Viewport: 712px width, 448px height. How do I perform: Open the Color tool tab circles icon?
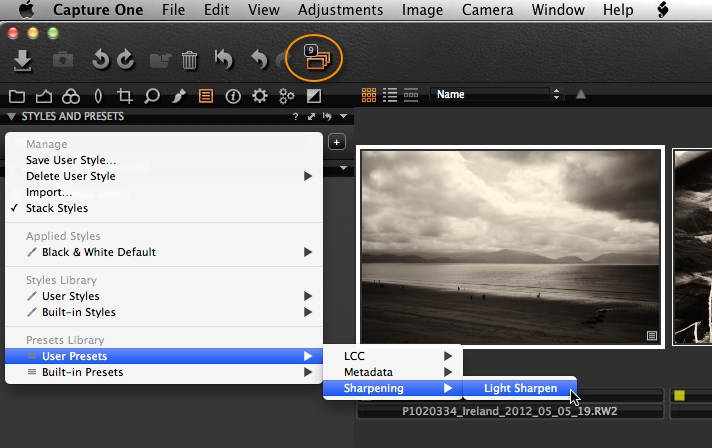pyautogui.click(x=71, y=96)
